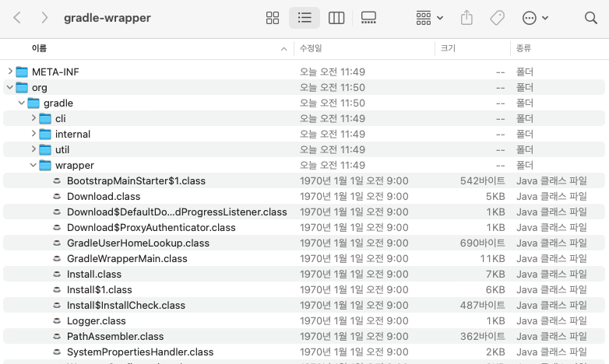Click the Download$ProxyAuthenticator.class file icon

(x=57, y=227)
